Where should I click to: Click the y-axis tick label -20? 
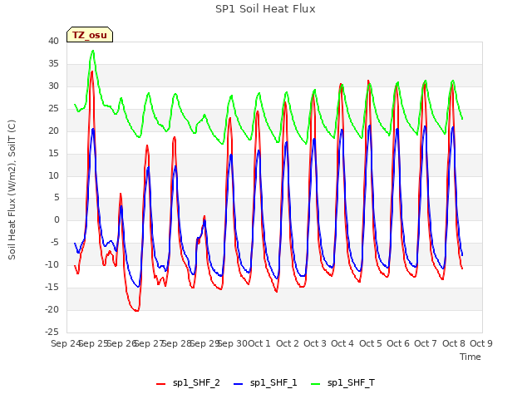[52, 309]
